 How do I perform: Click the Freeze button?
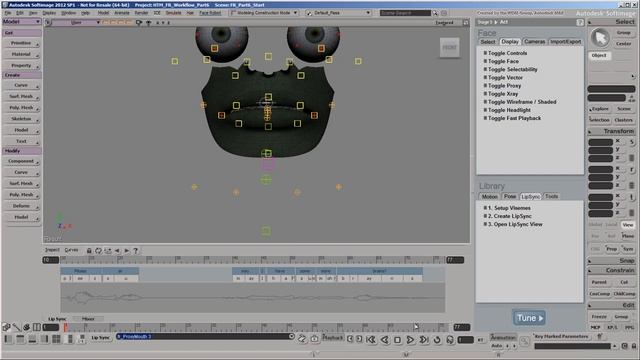pyautogui.click(x=599, y=316)
